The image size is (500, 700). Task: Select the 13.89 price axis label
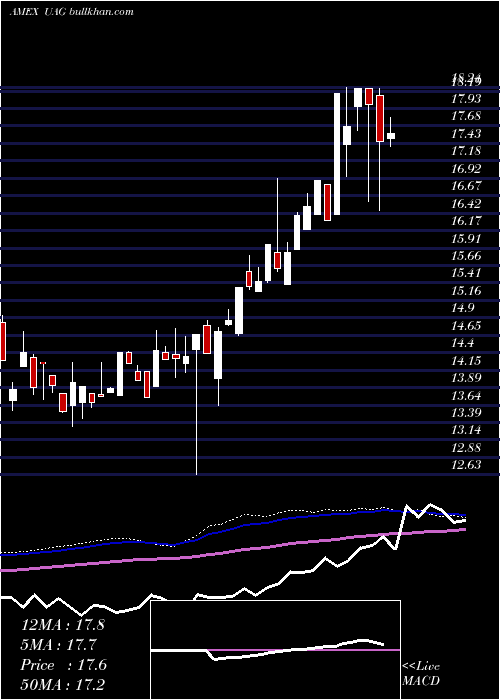[x=466, y=379]
